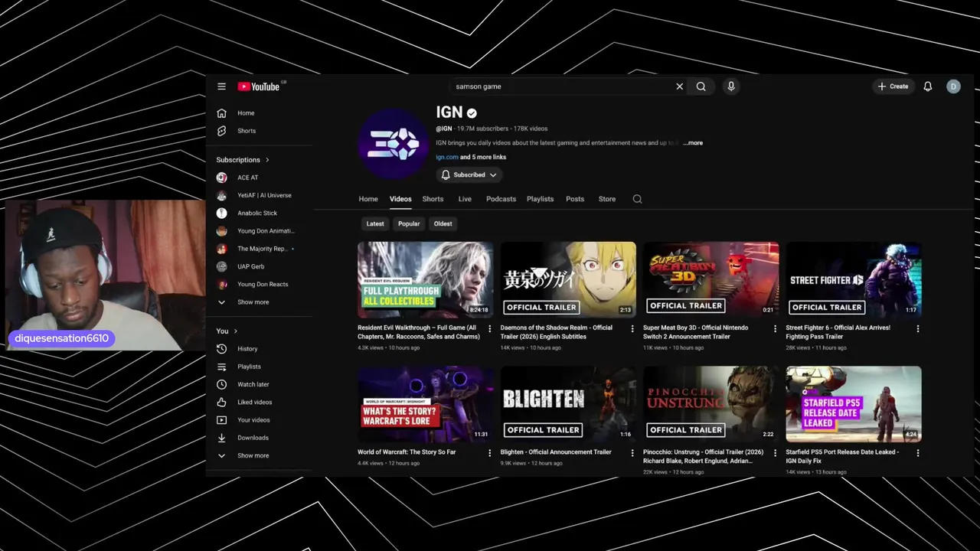Screen dimensions: 980x551
Task: Click the YouTube logo
Action: pyautogui.click(x=259, y=86)
